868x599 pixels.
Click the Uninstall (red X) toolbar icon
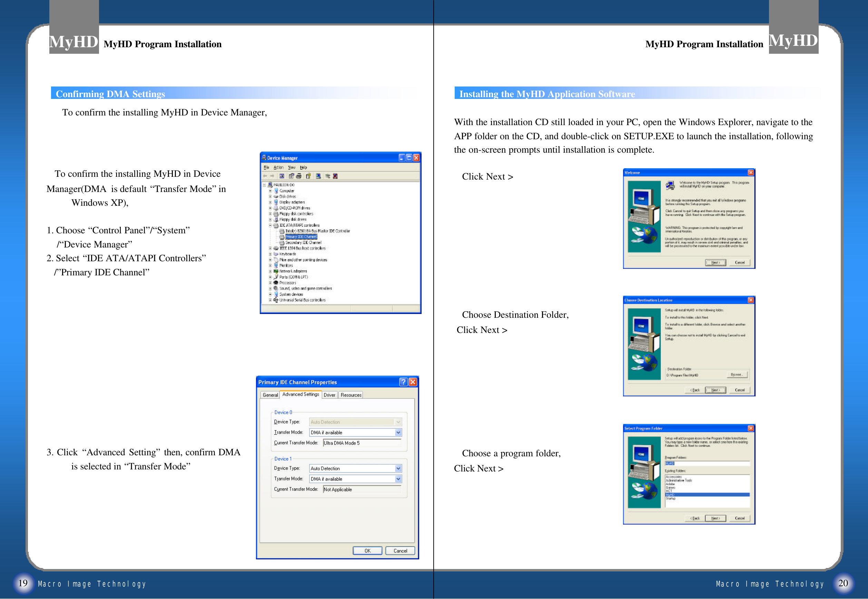coord(335,176)
